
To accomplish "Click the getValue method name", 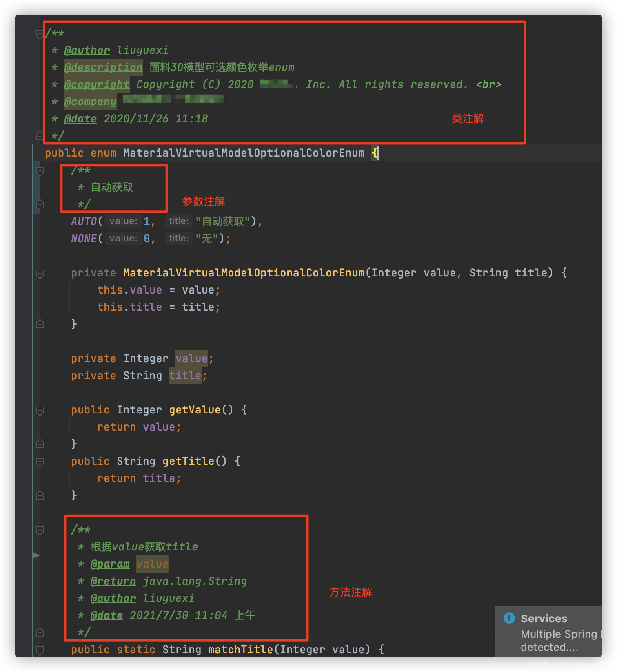I will [195, 410].
